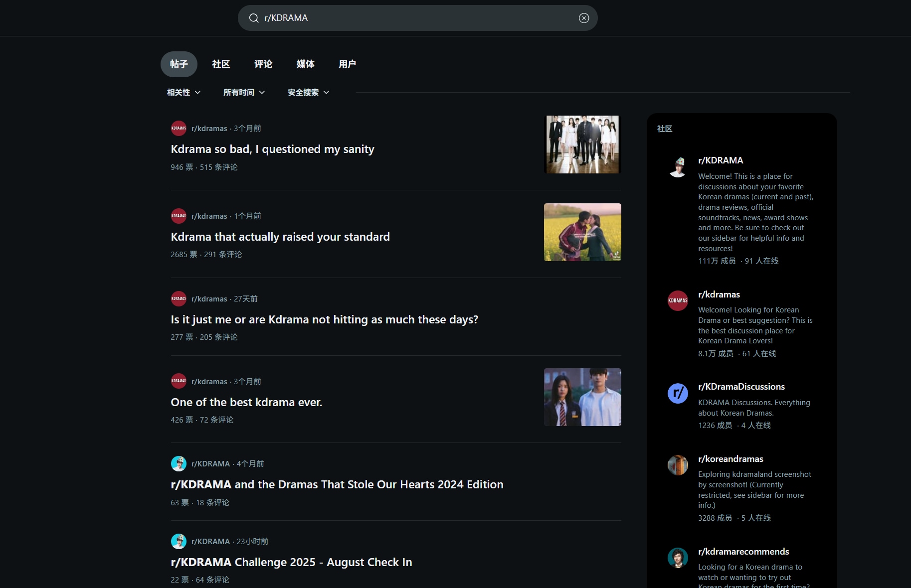The height and width of the screenshot is (588, 911).
Task: Open post 'Is it just me or are Kdrama not hitting'
Action: click(x=325, y=320)
